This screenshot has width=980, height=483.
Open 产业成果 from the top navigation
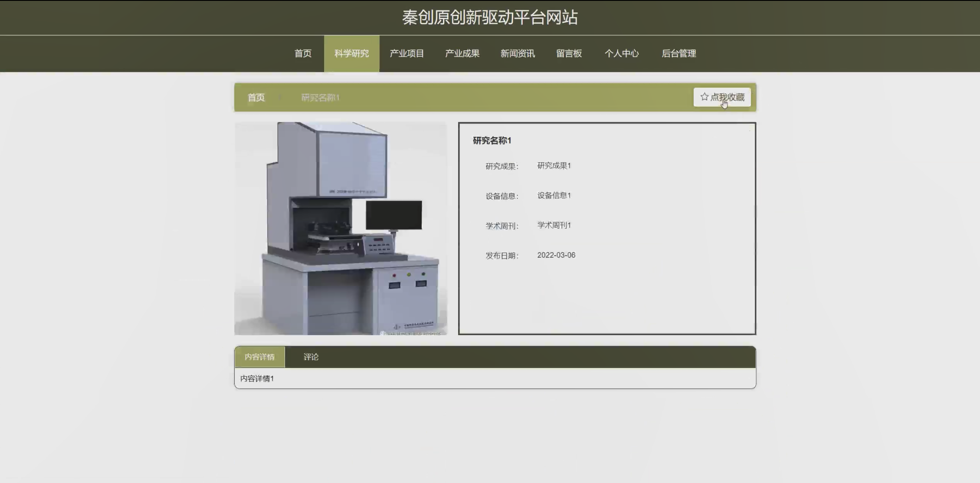[462, 53]
